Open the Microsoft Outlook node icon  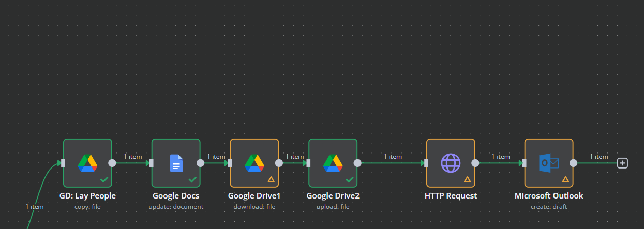click(x=549, y=163)
